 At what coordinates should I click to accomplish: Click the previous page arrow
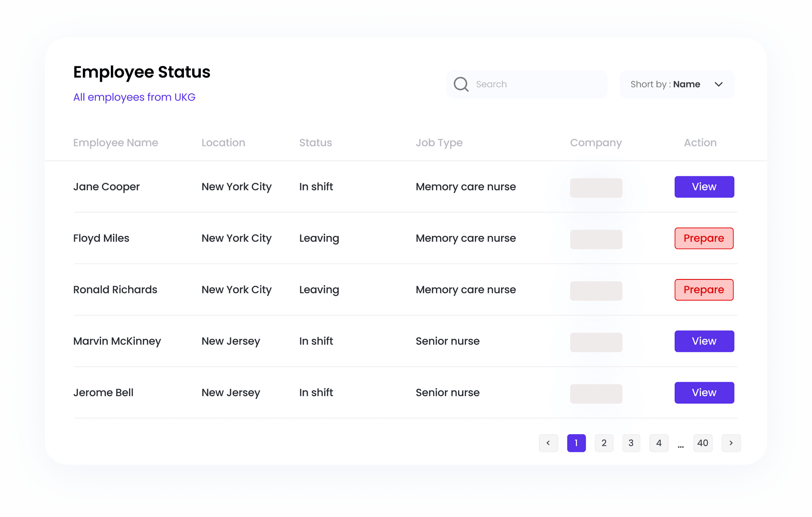coord(548,443)
